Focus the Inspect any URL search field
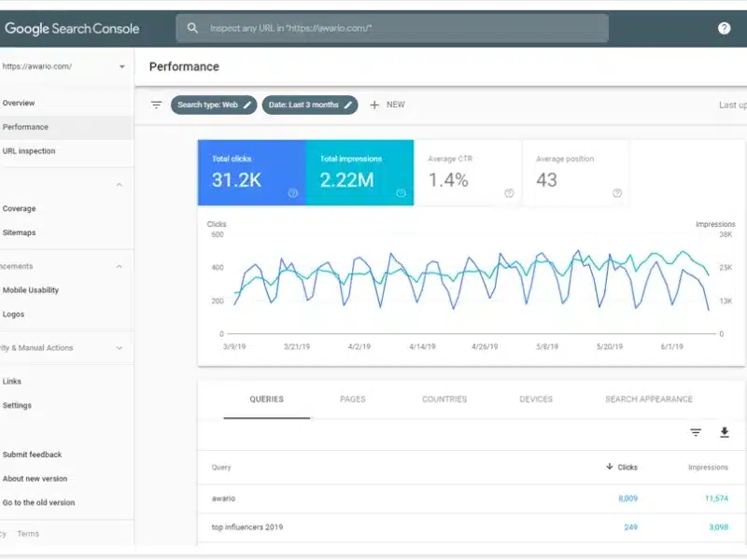This screenshot has width=747, height=560. pyautogui.click(x=392, y=28)
